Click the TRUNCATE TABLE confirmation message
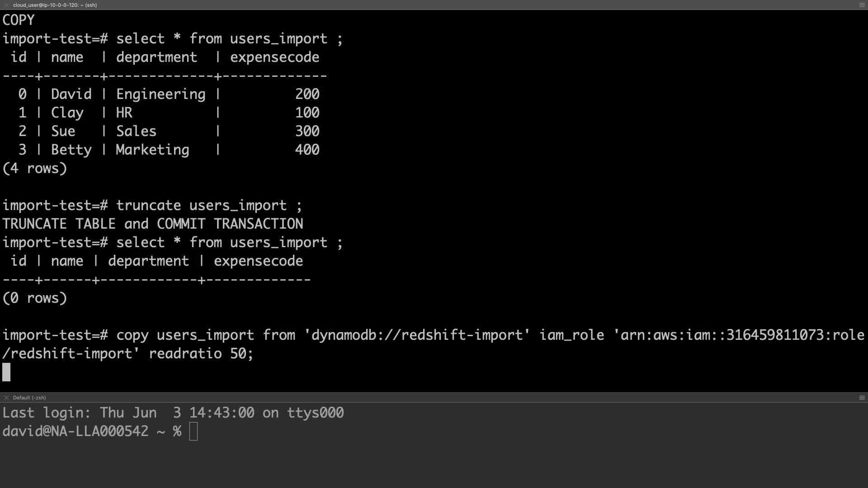868x488 pixels. [153, 224]
